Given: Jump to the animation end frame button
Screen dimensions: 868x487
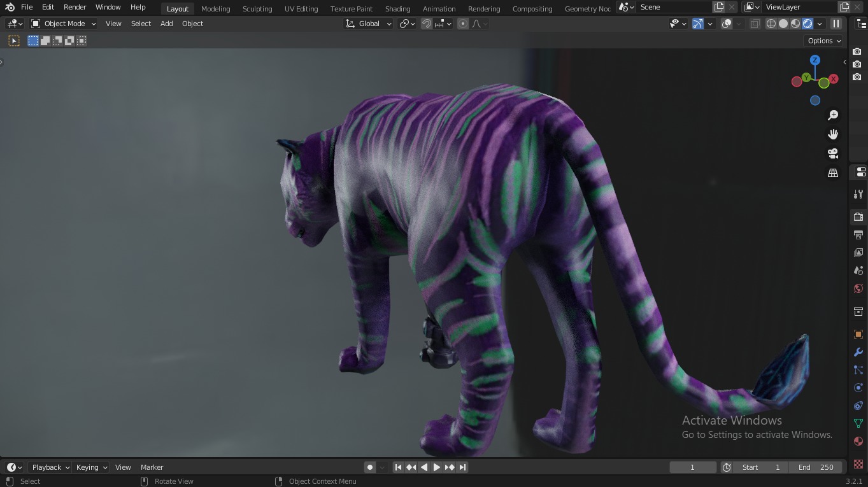Looking at the screenshot, I should [x=463, y=467].
